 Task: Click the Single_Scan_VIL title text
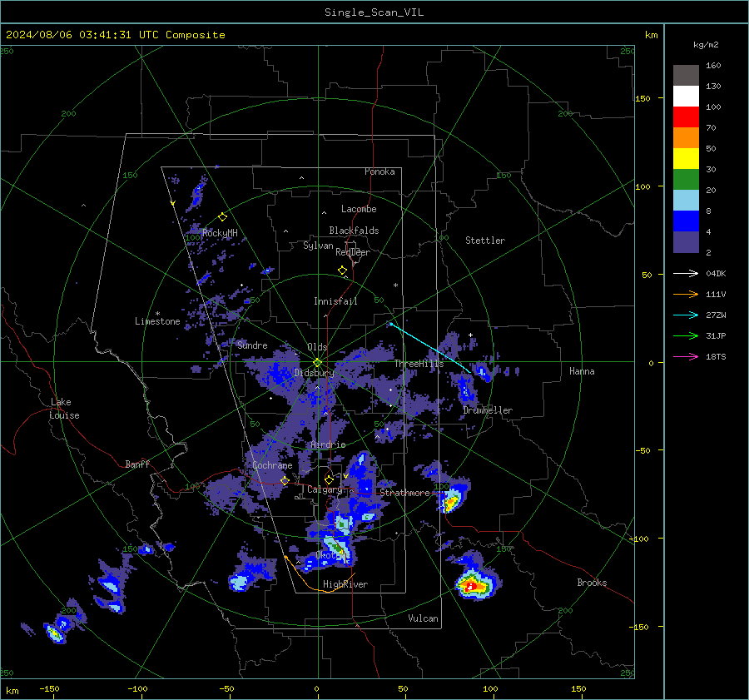click(x=374, y=12)
